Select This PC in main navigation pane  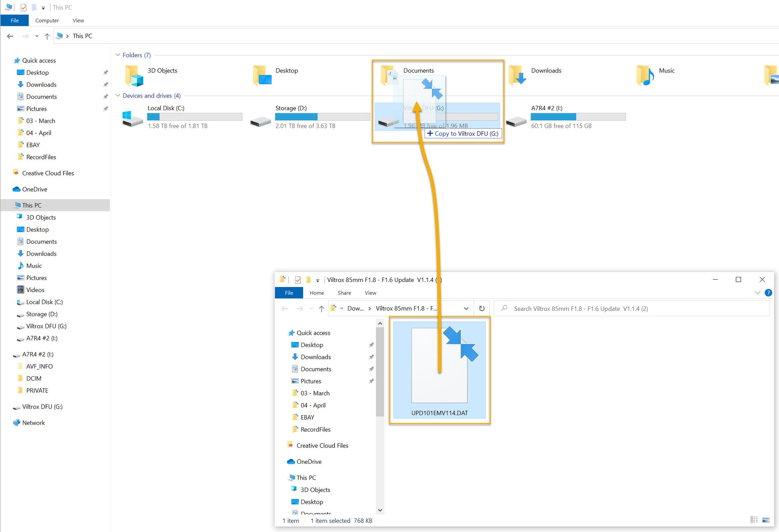32,205
